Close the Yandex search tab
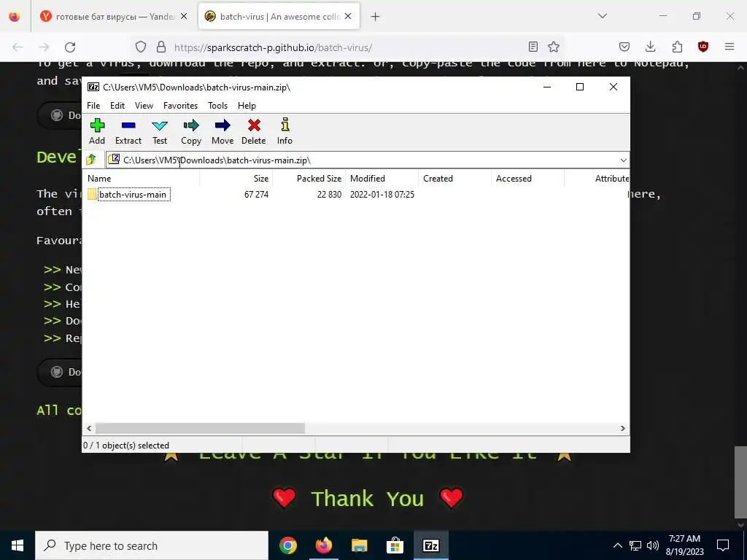The image size is (747, 560). 184,17
